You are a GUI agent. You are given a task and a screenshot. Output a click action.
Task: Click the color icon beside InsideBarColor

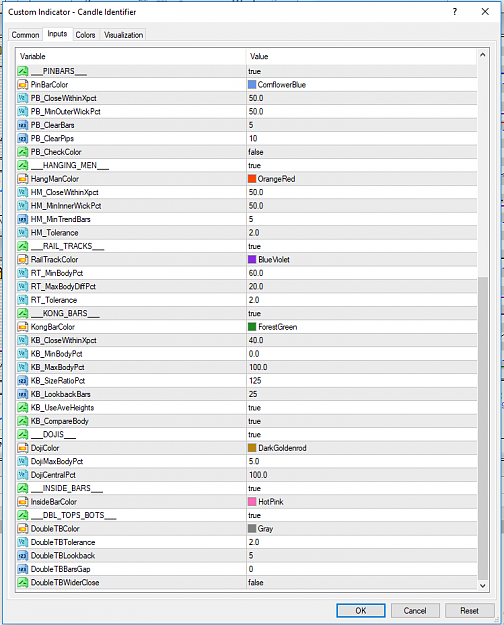[23, 502]
